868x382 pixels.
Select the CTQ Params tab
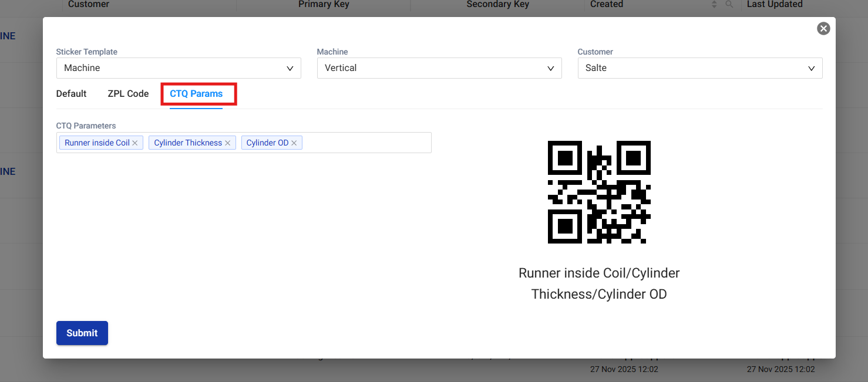pyautogui.click(x=196, y=94)
